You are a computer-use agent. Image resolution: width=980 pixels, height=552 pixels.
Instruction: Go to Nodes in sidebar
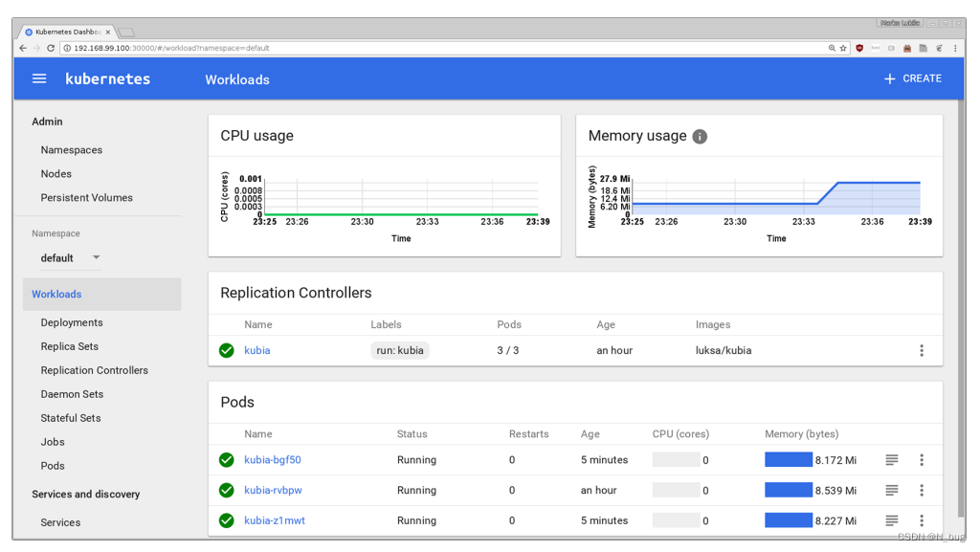pyautogui.click(x=56, y=173)
